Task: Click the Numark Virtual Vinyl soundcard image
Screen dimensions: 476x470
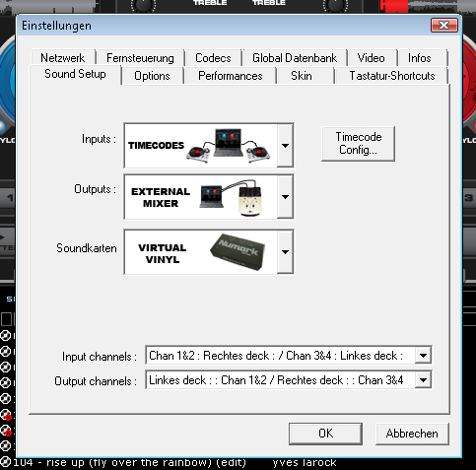Action: click(238, 252)
